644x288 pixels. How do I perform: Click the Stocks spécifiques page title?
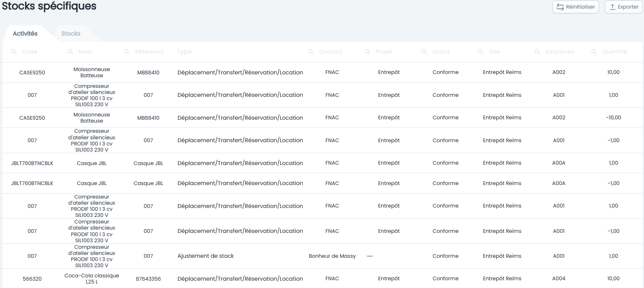click(x=49, y=6)
